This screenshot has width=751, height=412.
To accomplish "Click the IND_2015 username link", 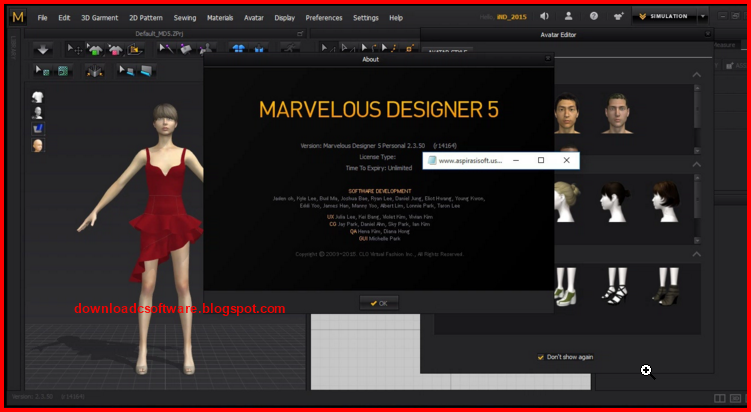I will pyautogui.click(x=512, y=17).
